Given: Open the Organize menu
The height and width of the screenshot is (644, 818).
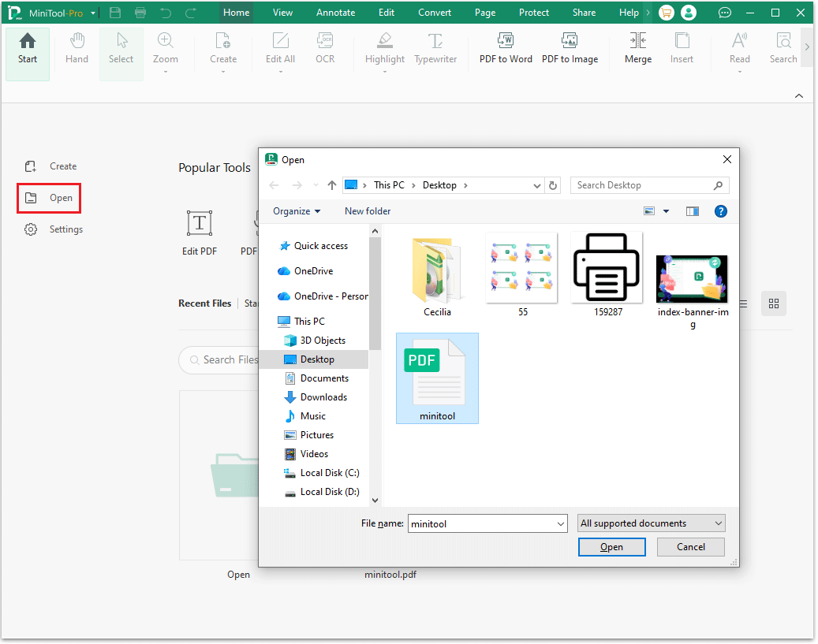Looking at the screenshot, I should click(x=297, y=210).
